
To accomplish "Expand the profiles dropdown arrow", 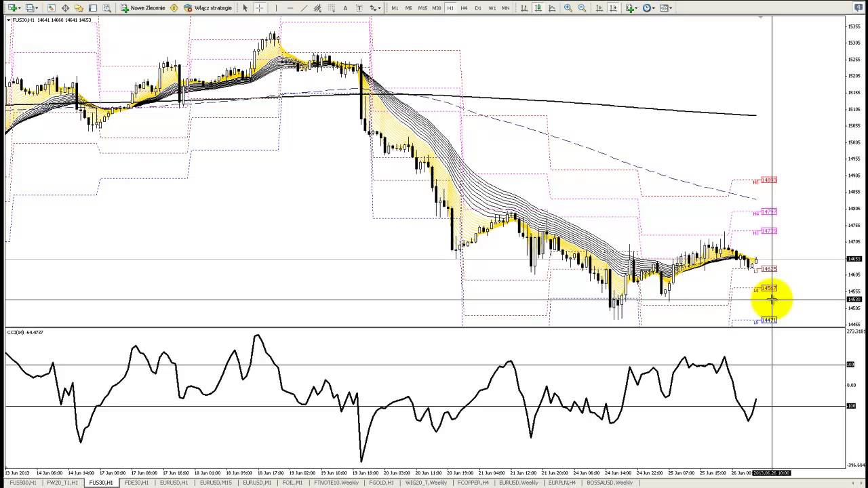I will [37, 8].
